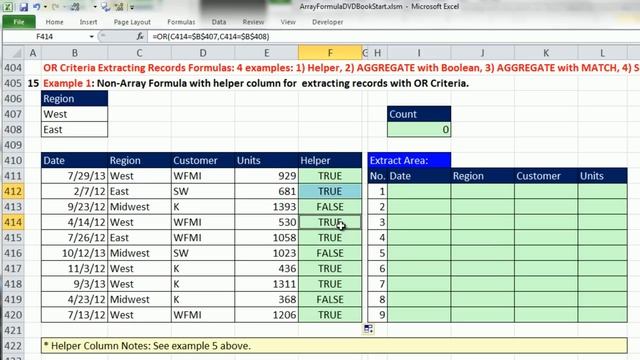The height and width of the screenshot is (360, 640).
Task: Select highlighted column F header
Action: pyautogui.click(x=330, y=53)
